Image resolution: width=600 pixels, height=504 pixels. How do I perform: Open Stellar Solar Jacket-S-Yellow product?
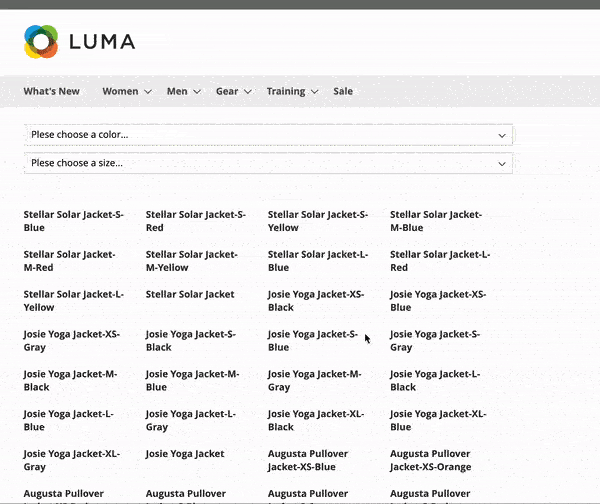click(x=318, y=221)
